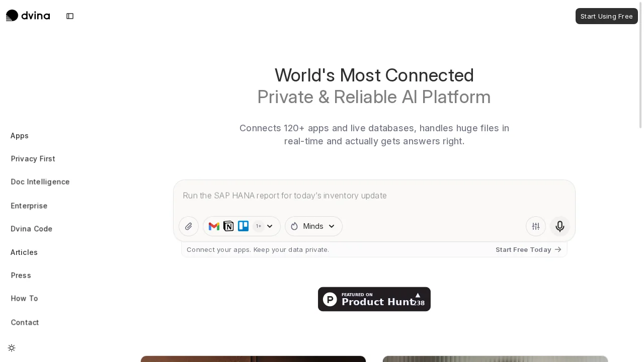Click the prompt text input field

point(374,196)
